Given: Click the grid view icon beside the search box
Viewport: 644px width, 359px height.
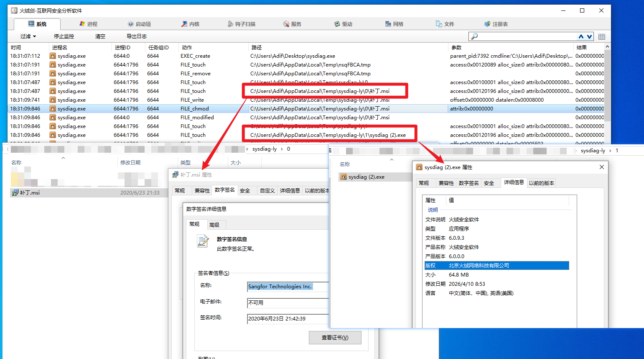Looking at the screenshot, I should coord(602,36).
